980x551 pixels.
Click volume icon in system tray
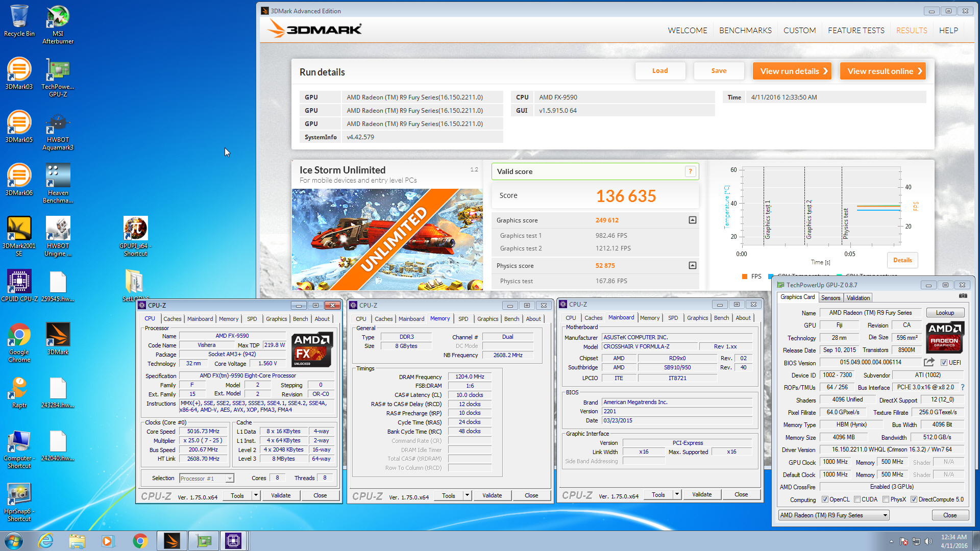click(x=928, y=541)
